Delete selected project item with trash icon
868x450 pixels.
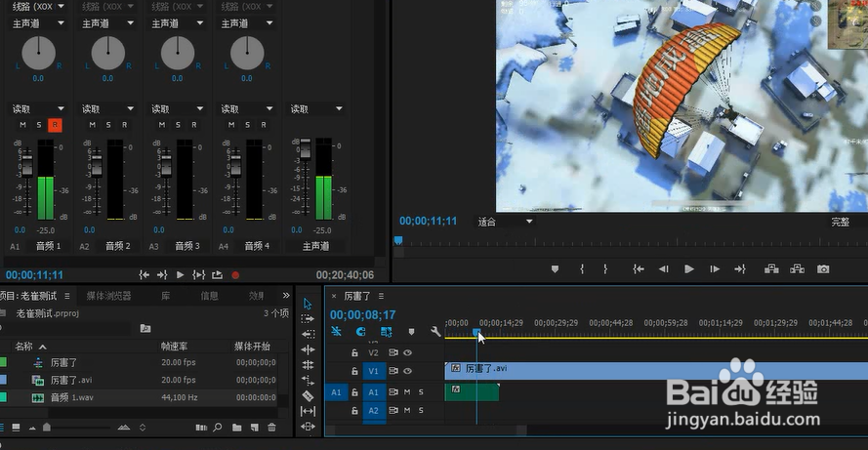[271, 428]
